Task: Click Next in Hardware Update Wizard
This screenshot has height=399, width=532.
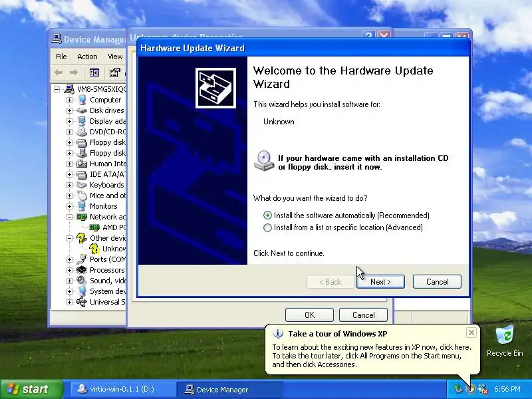Action: [x=380, y=281]
